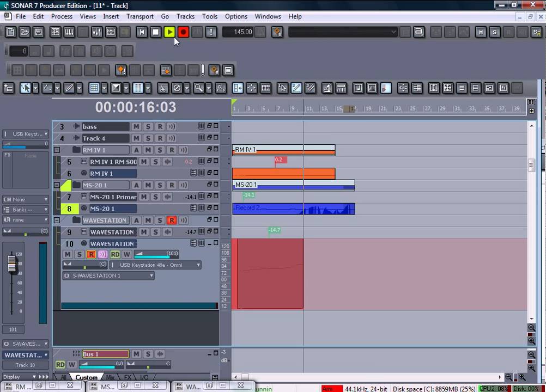
Task: Adjust the Bus 1 volume slider
Action: click(x=101, y=364)
